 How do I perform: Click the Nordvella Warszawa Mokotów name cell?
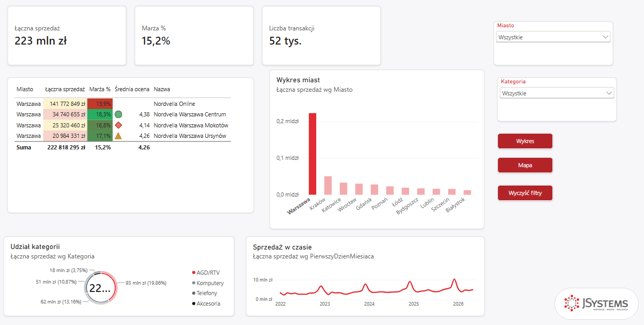pyautogui.click(x=191, y=125)
